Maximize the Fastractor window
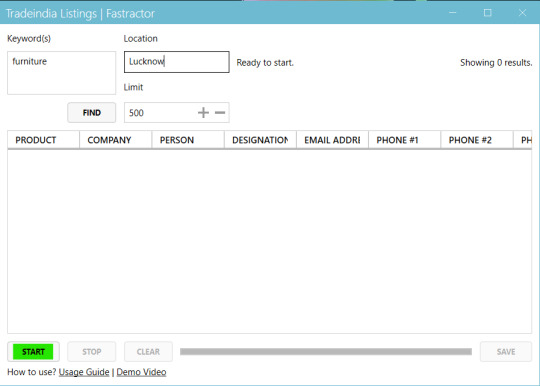This screenshot has height=386, width=540. [487, 13]
